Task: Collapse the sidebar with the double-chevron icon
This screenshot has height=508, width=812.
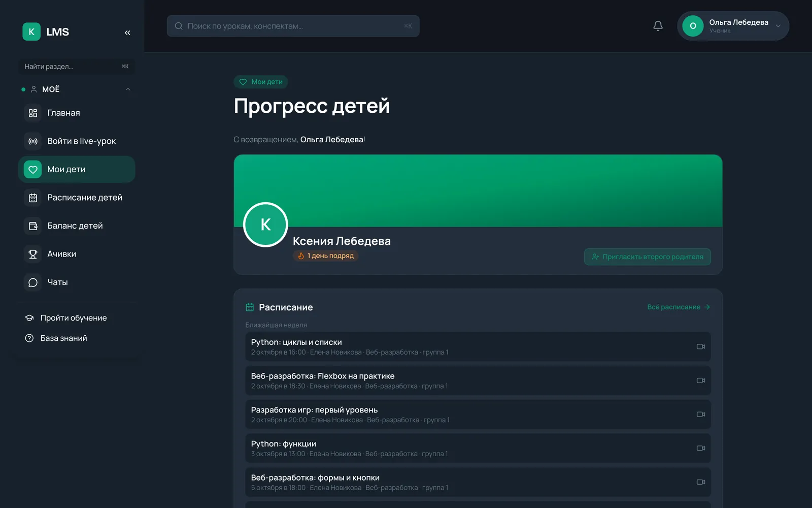Action: coord(127,33)
